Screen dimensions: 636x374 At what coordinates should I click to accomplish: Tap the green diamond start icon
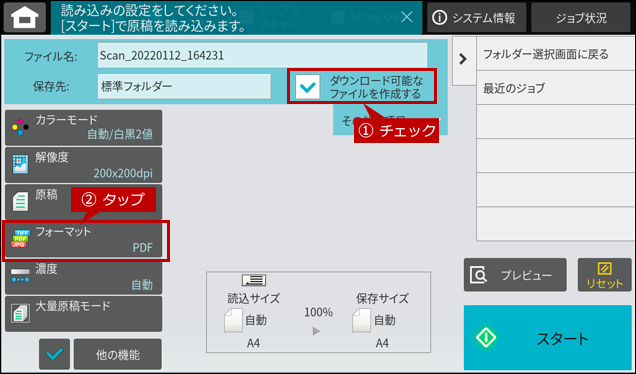point(486,337)
